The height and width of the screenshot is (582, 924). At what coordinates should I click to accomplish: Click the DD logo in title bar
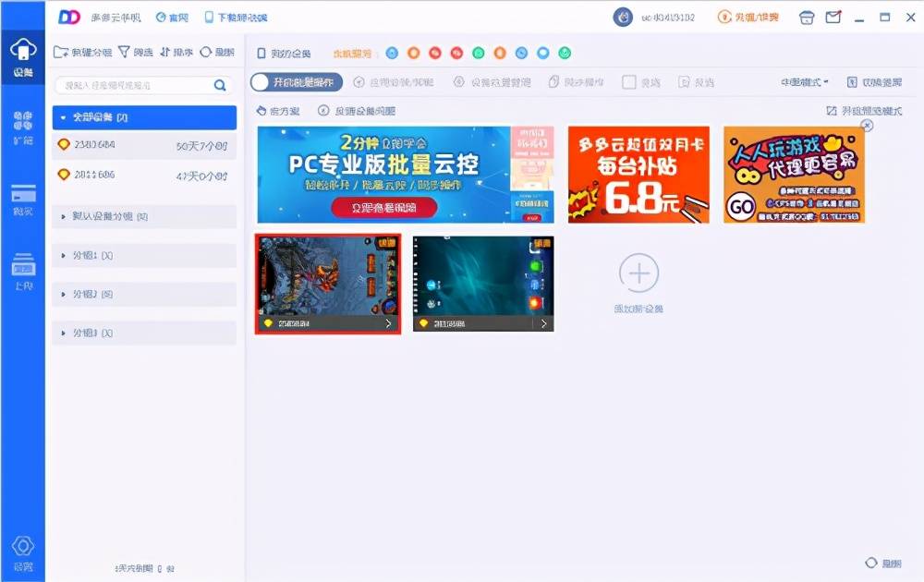click(69, 17)
